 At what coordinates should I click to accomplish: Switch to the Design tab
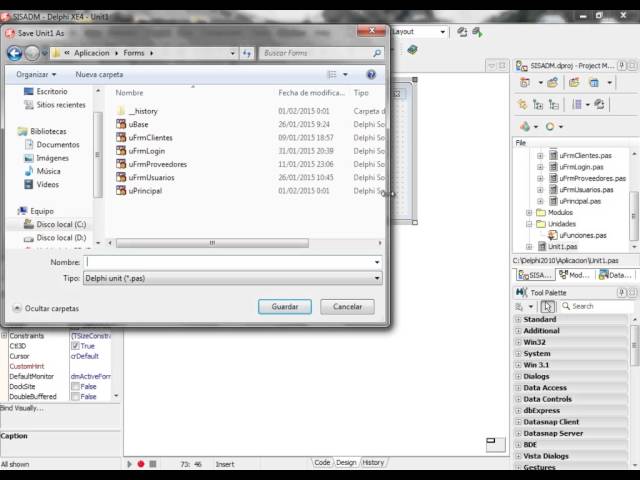tap(346, 462)
